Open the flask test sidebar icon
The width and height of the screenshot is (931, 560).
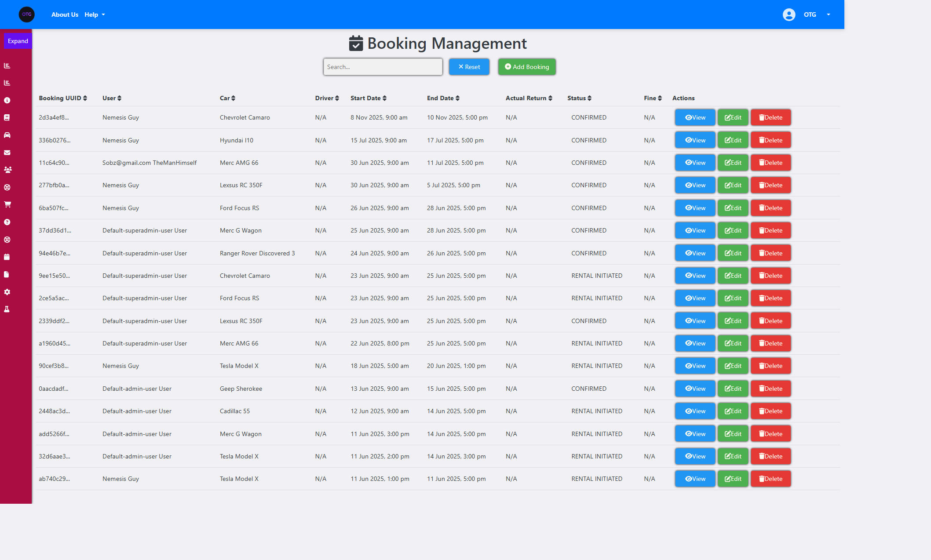7,309
